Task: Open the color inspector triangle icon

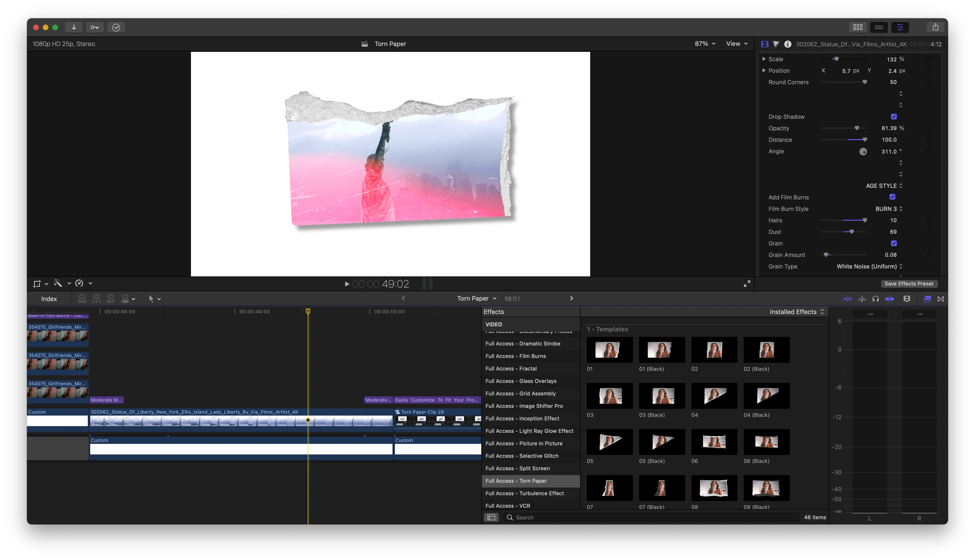Action: pyautogui.click(x=776, y=44)
